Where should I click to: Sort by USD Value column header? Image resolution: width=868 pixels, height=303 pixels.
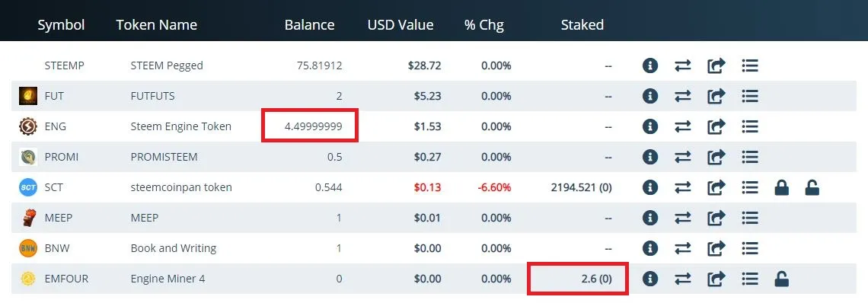(400, 25)
